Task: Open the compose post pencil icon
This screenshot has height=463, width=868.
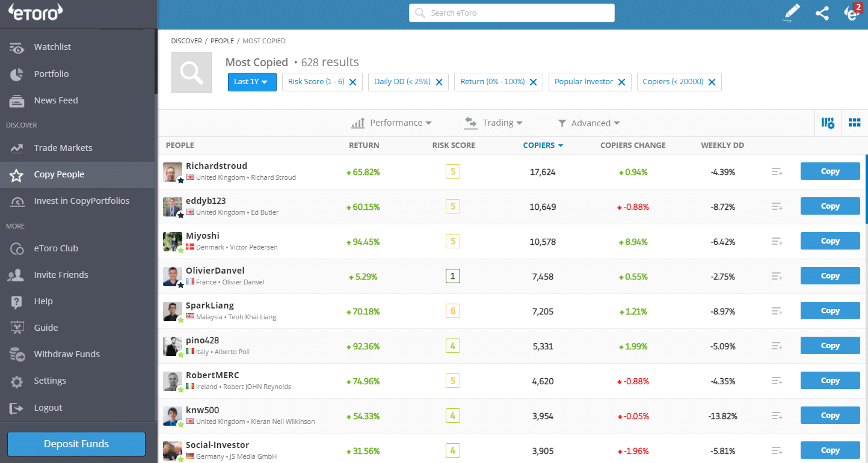Action: [791, 13]
